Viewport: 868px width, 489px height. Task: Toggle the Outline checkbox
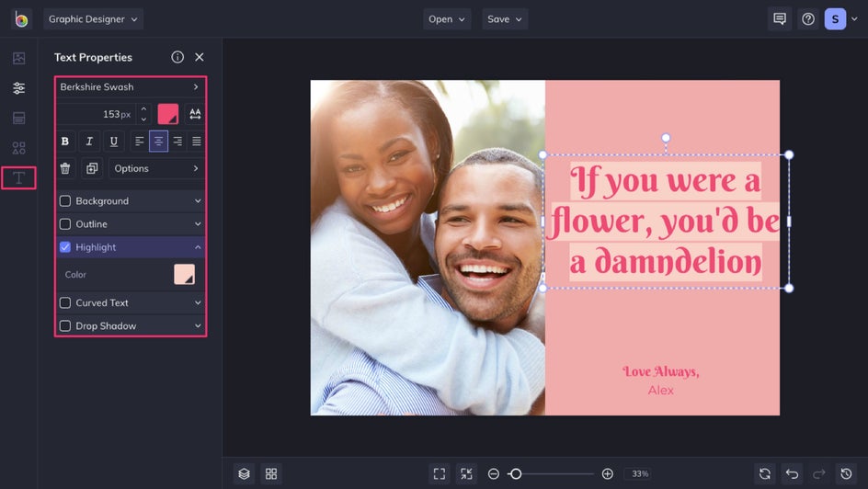(65, 224)
